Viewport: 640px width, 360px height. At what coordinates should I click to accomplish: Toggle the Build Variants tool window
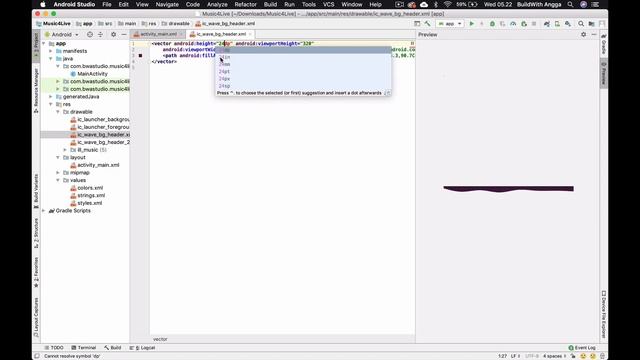coord(36,191)
